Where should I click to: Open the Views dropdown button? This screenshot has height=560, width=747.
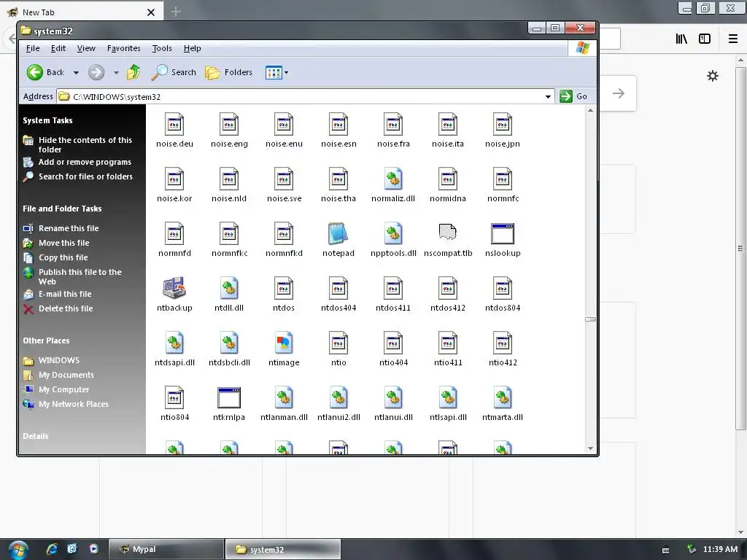pos(276,72)
